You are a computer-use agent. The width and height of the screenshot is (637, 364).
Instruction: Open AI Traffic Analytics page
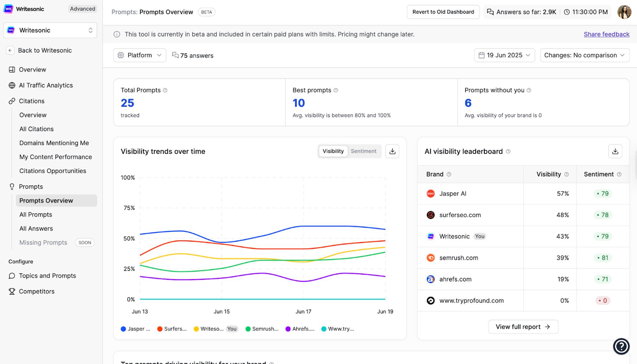click(46, 85)
